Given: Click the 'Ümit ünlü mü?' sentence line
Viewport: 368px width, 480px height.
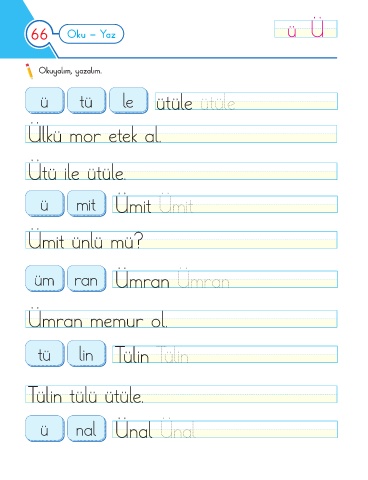Looking at the screenshot, I should point(181,240).
